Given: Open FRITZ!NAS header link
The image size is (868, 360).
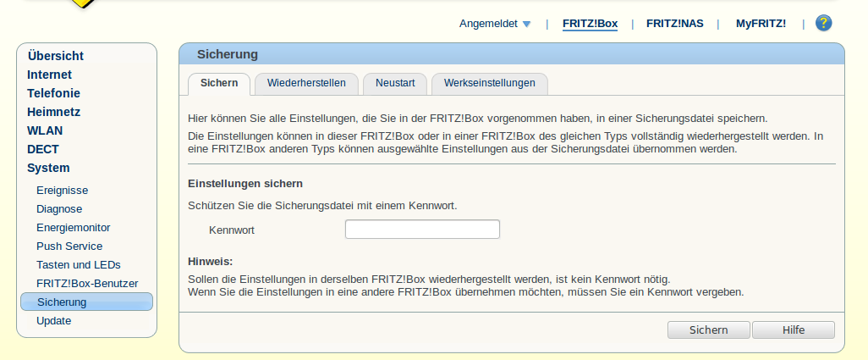Looking at the screenshot, I should [675, 24].
